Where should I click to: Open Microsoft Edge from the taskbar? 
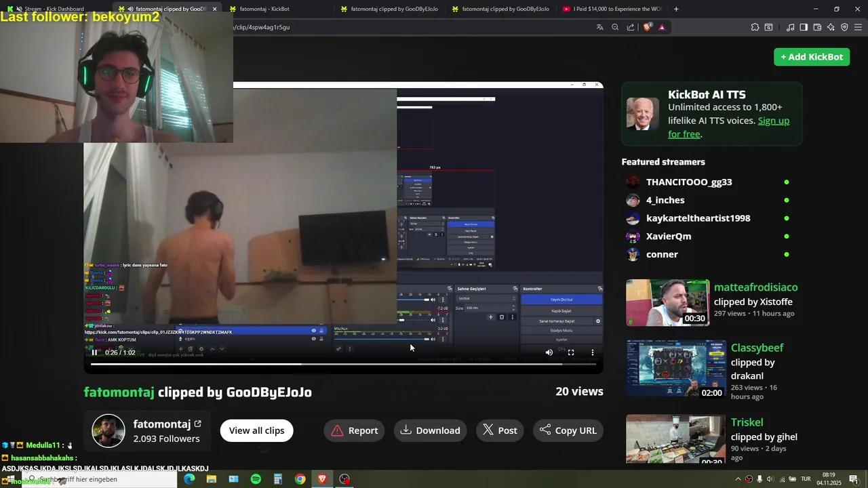[189, 479]
